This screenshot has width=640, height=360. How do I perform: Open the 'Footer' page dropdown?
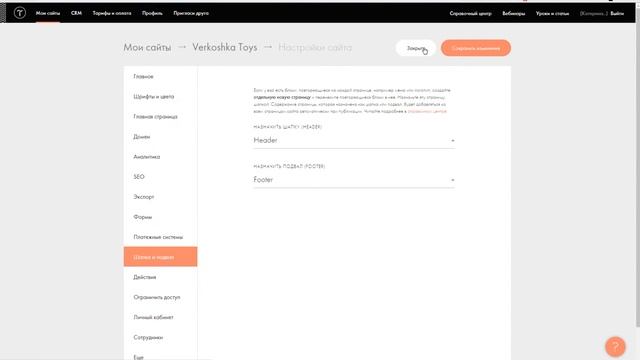coord(354,180)
